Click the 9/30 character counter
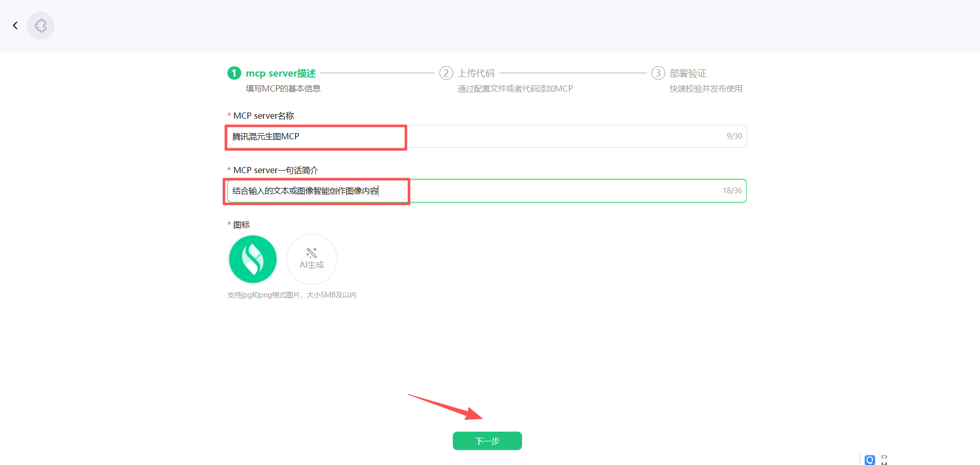Image resolution: width=980 pixels, height=465 pixels. click(x=734, y=136)
